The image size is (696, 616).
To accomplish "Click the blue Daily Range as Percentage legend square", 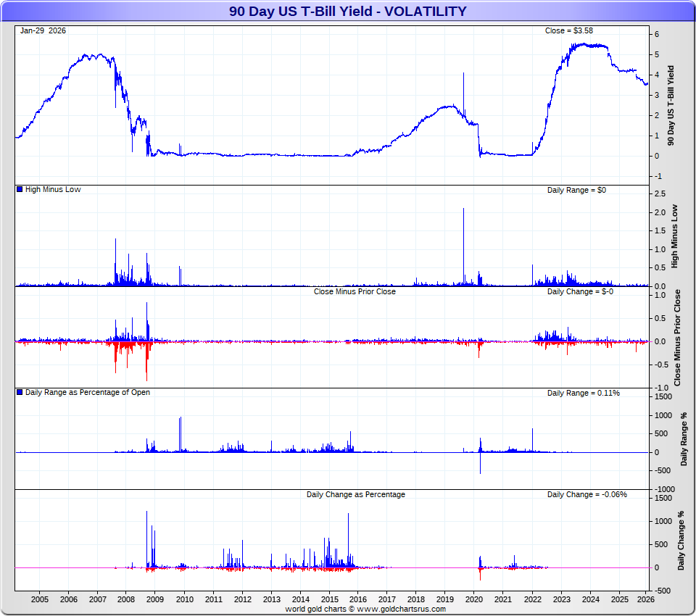I will tap(20, 392).
